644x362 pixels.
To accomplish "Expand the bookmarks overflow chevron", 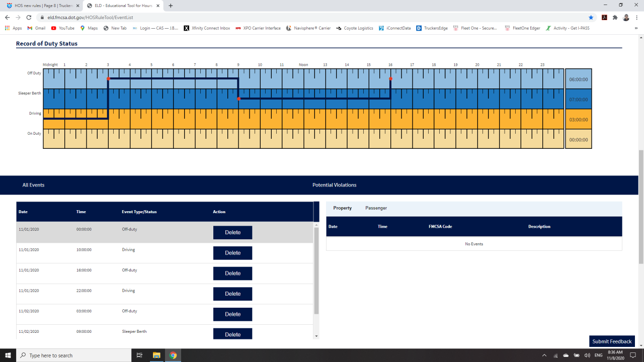I will 636,28.
